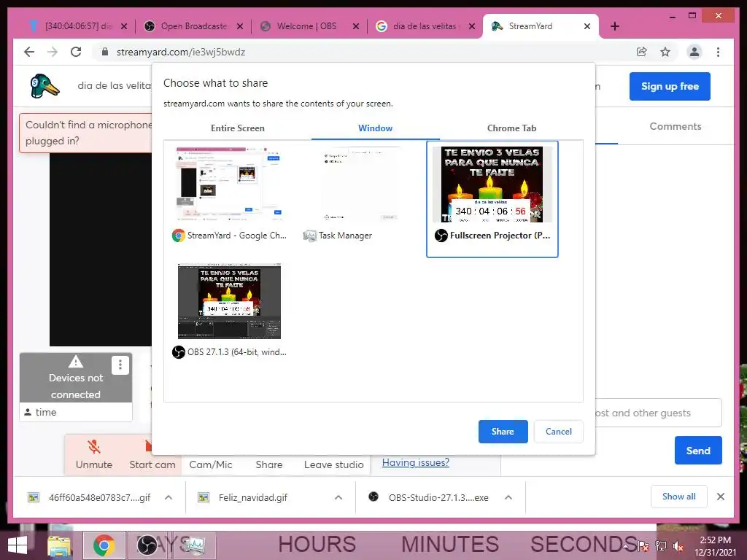Screen dimensions: 747x560
Task: Click the Sign up free button
Action: (x=670, y=86)
